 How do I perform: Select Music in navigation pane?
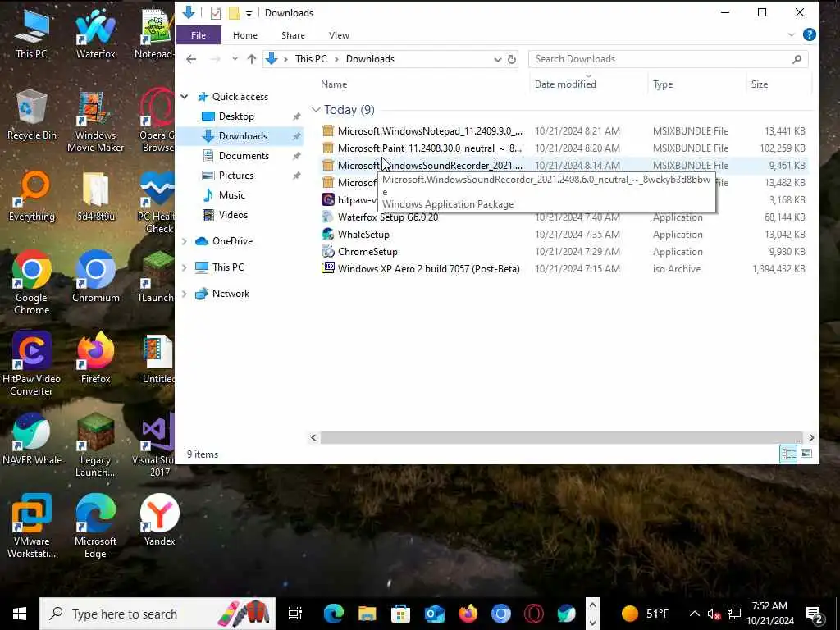(x=231, y=195)
